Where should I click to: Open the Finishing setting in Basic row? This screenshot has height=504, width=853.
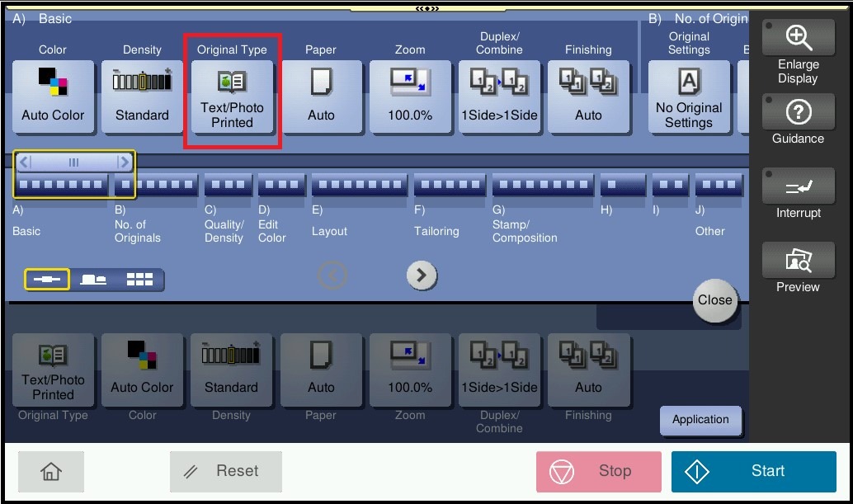click(588, 97)
